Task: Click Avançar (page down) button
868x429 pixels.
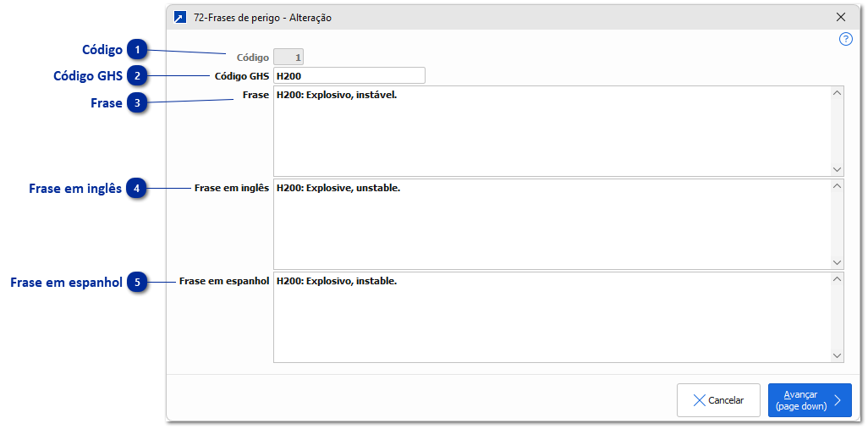Action: 809,400
